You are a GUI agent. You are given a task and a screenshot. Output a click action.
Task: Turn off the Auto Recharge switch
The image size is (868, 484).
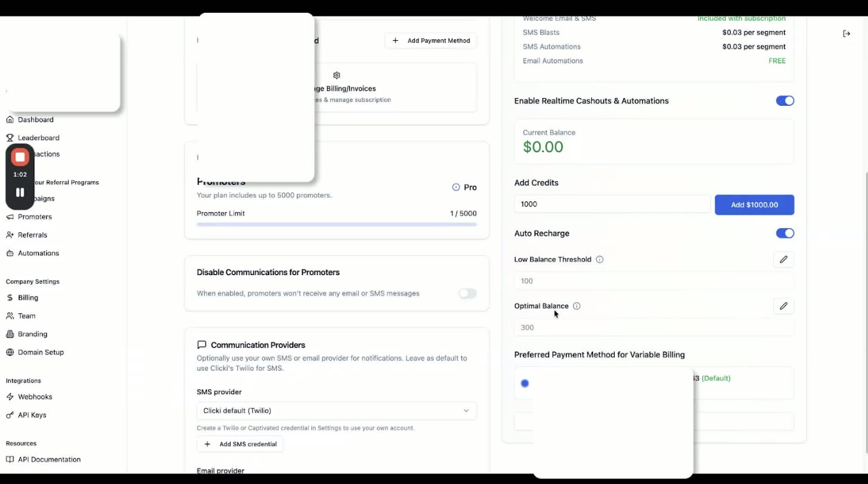[785, 234]
